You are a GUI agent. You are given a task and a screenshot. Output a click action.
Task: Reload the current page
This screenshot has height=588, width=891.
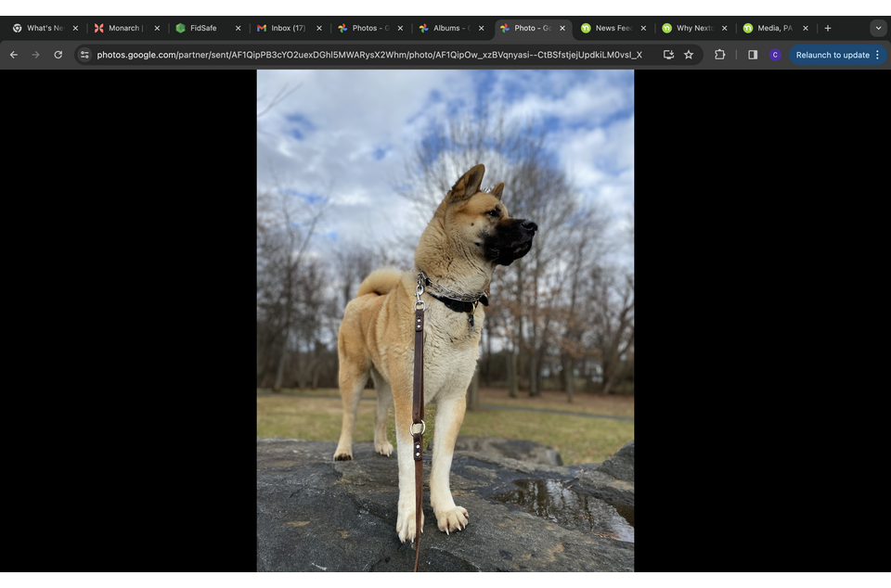58,55
